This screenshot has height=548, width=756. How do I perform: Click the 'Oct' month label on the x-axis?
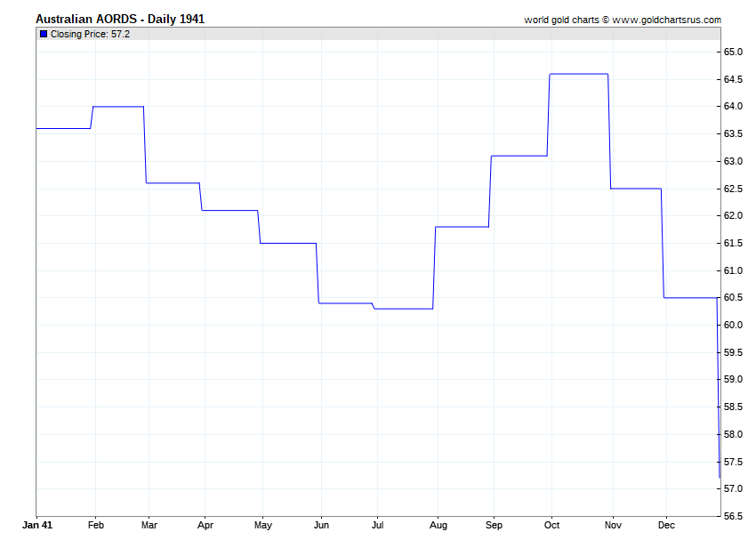tap(551, 525)
